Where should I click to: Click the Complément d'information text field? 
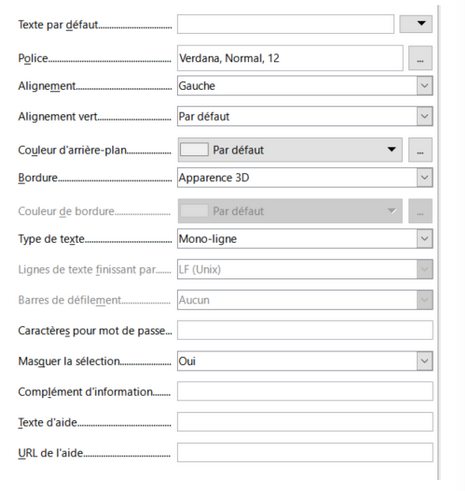[x=305, y=391]
